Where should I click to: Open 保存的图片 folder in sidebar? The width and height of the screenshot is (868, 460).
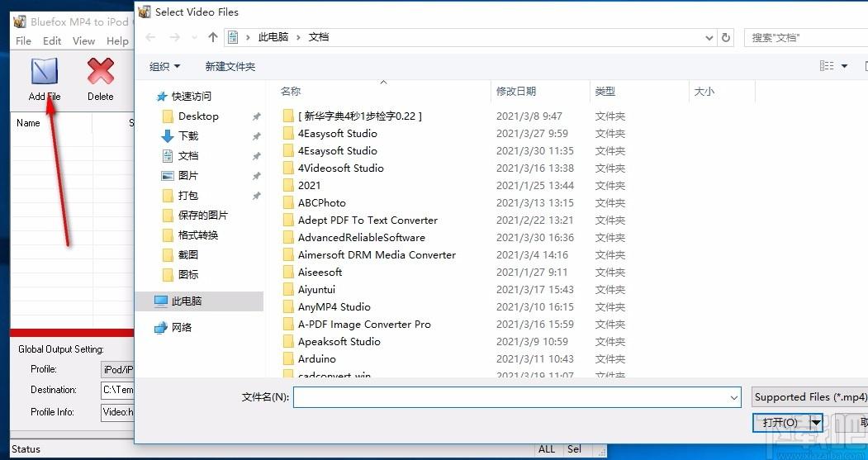coord(202,216)
